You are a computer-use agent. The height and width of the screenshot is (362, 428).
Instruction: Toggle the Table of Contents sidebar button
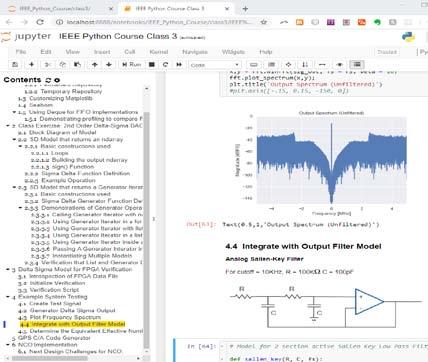tap(357, 65)
